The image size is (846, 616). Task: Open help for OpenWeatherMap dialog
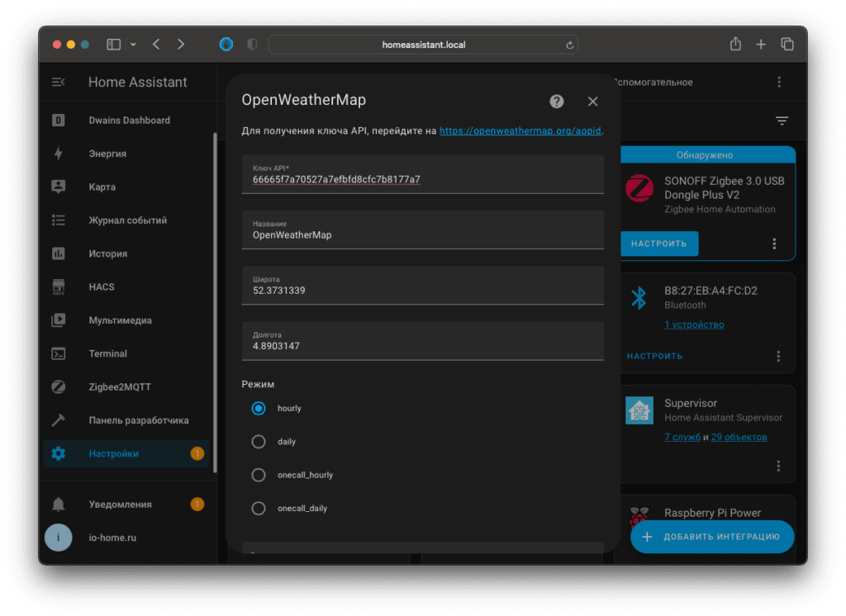557,102
